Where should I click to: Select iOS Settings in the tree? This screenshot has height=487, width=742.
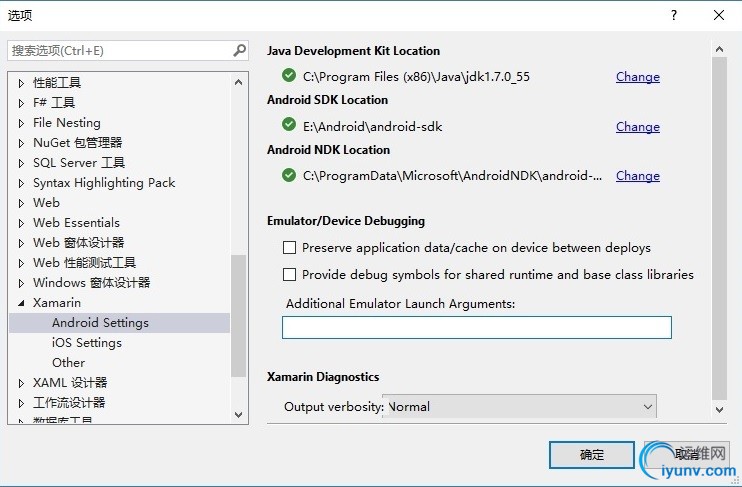86,342
